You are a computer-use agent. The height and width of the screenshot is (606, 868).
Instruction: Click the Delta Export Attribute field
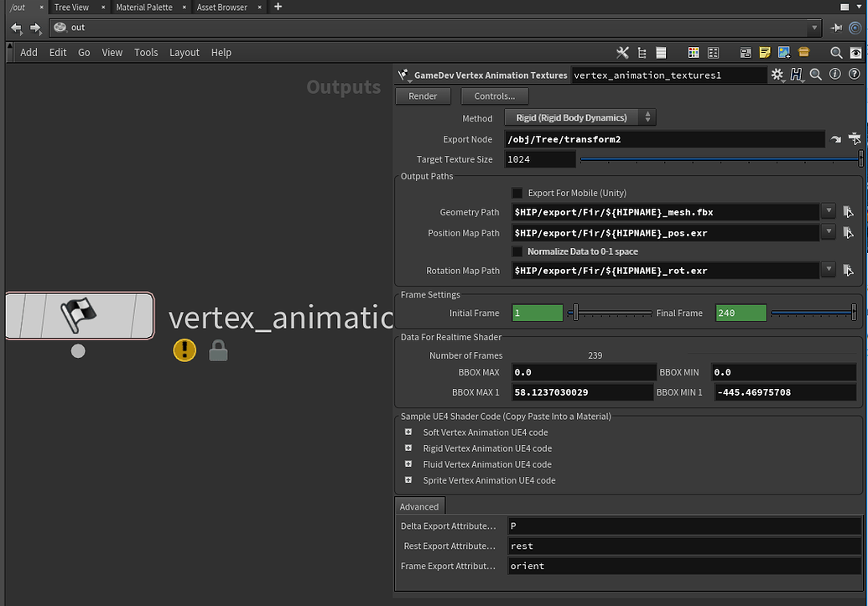[x=684, y=526]
